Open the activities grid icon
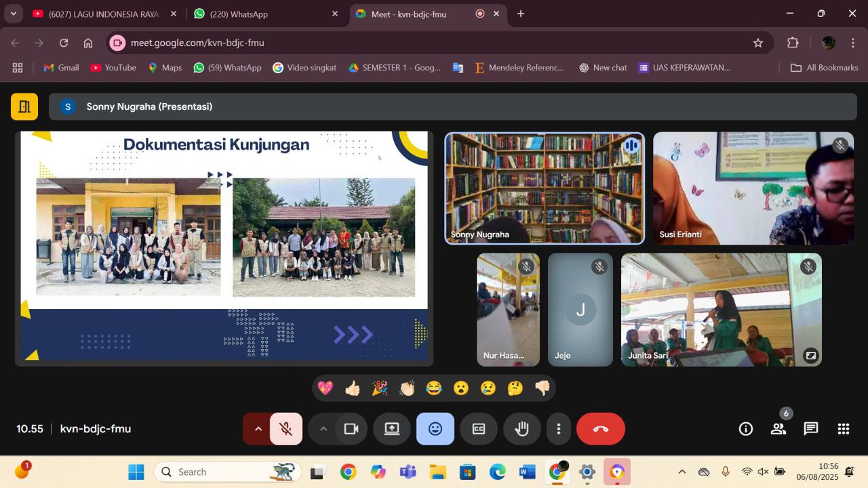Viewport: 868px width, 488px height. pos(843,429)
